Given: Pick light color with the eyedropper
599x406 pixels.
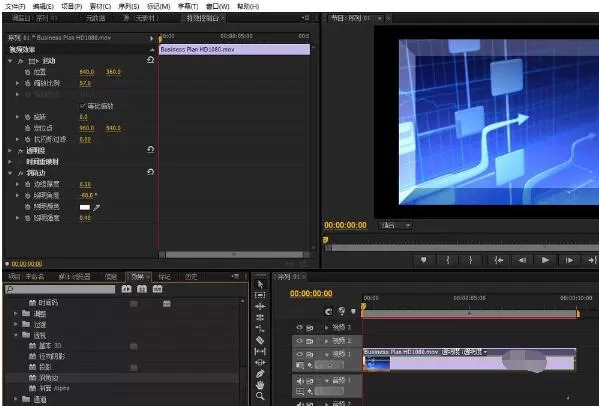Looking at the screenshot, I should coord(97,207).
